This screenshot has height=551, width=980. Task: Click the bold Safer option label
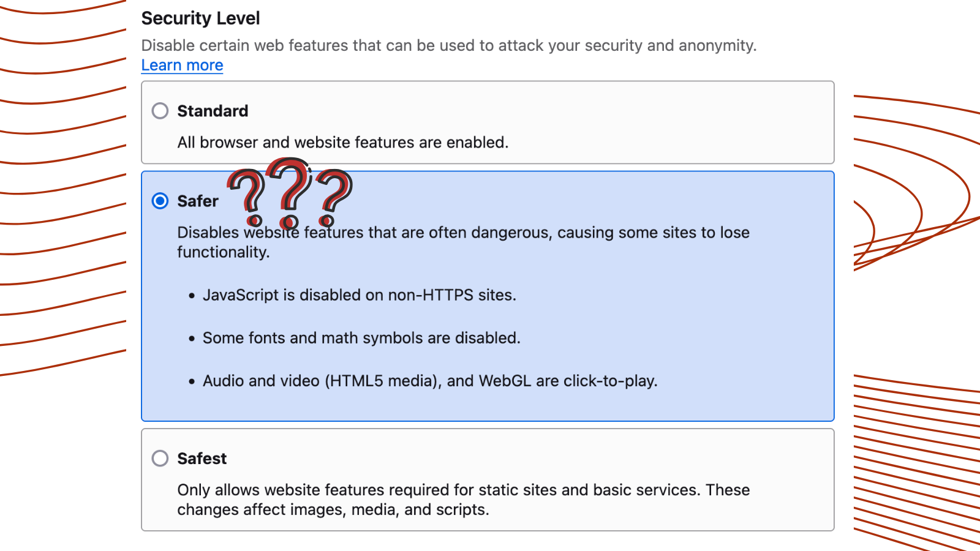(198, 201)
